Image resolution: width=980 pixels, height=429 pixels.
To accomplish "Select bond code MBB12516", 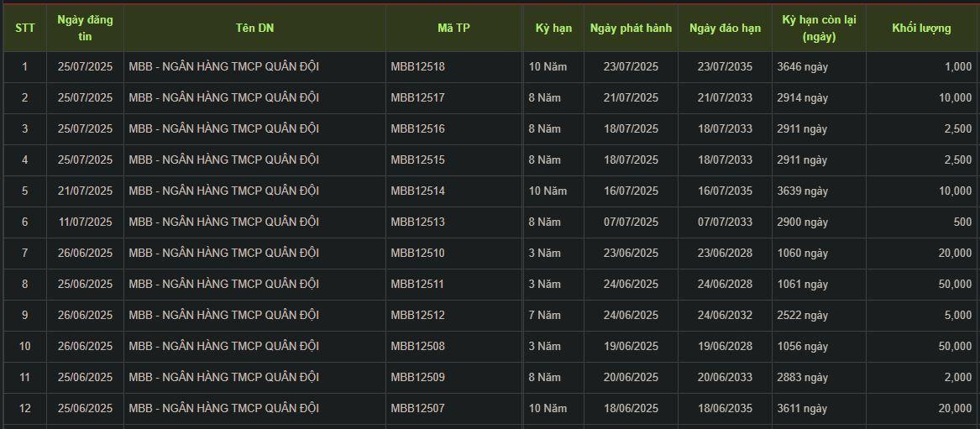I will point(418,129).
